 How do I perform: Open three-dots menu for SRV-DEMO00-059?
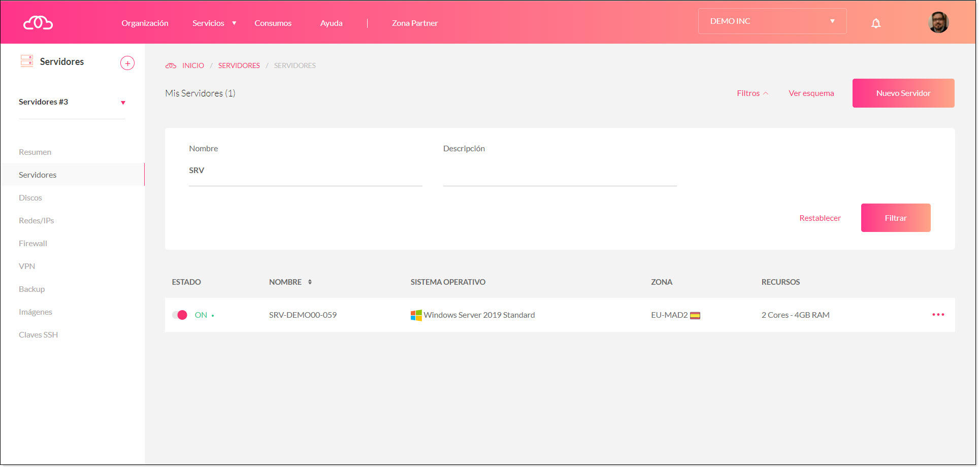pos(938,315)
